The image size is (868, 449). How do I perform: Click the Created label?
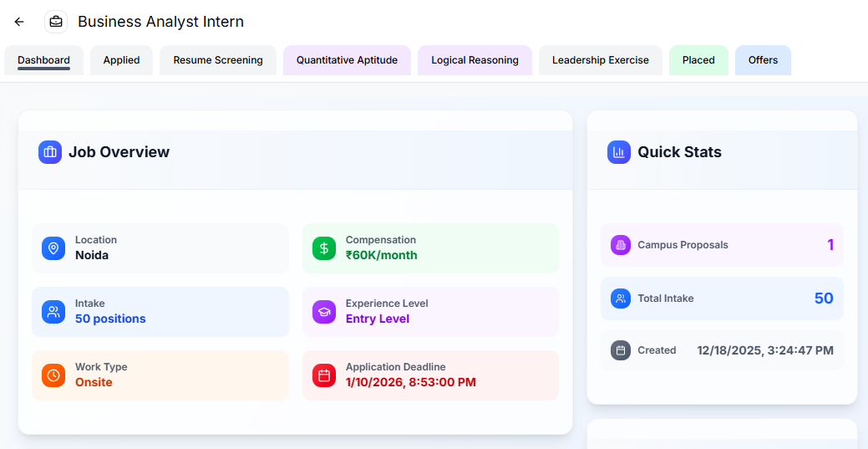657,350
